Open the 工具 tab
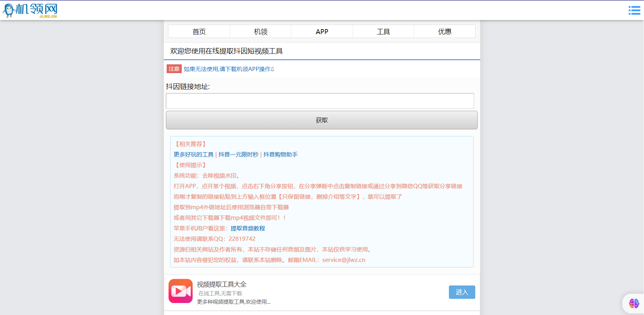The height and width of the screenshot is (315, 644). [x=383, y=32]
